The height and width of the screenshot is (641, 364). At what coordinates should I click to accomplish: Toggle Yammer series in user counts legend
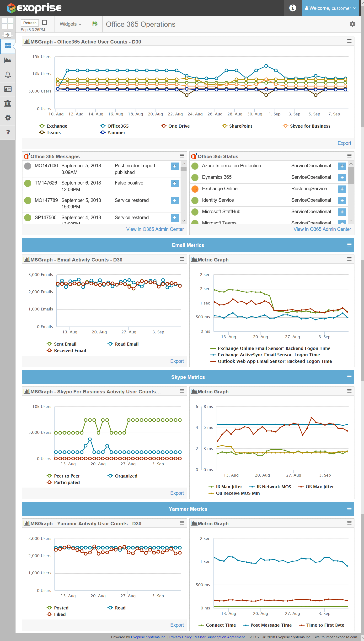tap(112, 133)
